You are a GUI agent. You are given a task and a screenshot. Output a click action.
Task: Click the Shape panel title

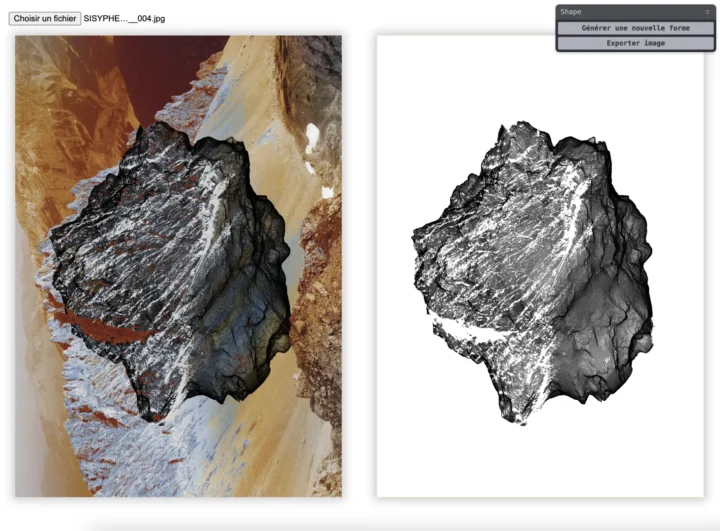pos(571,12)
